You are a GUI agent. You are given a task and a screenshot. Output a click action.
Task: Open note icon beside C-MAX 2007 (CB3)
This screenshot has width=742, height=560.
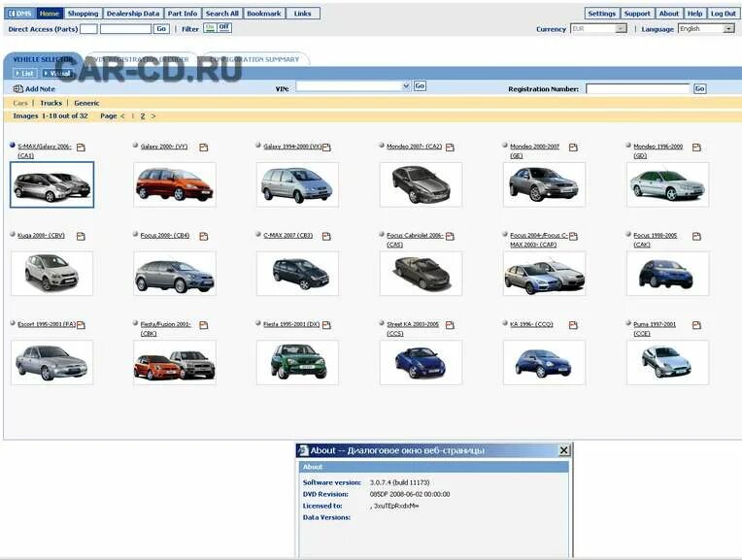(326, 236)
